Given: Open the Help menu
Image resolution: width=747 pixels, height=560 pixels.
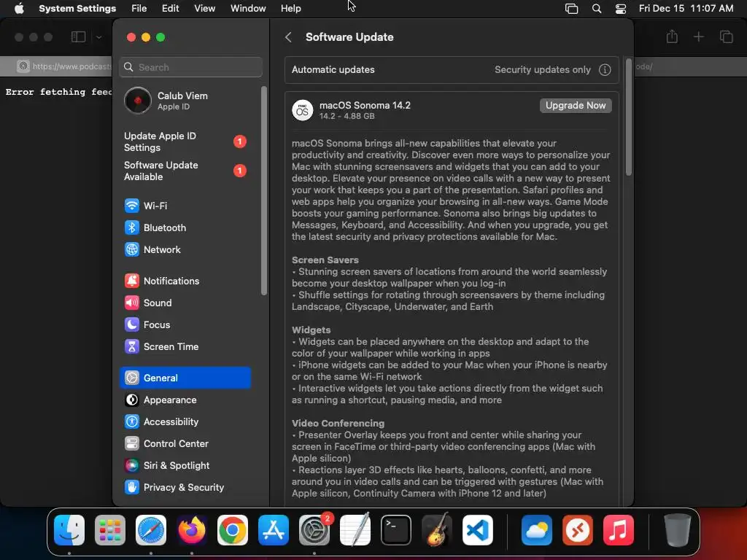Looking at the screenshot, I should (x=290, y=9).
